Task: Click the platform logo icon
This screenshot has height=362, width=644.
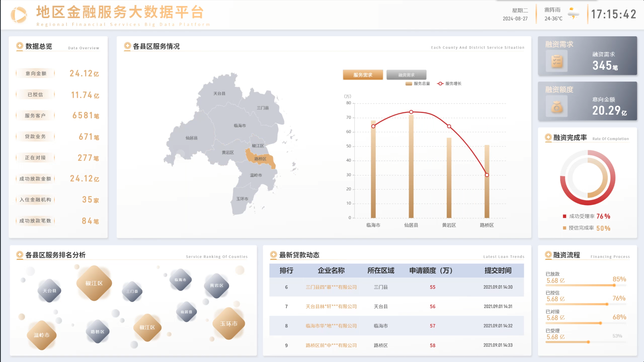Action: point(19,15)
